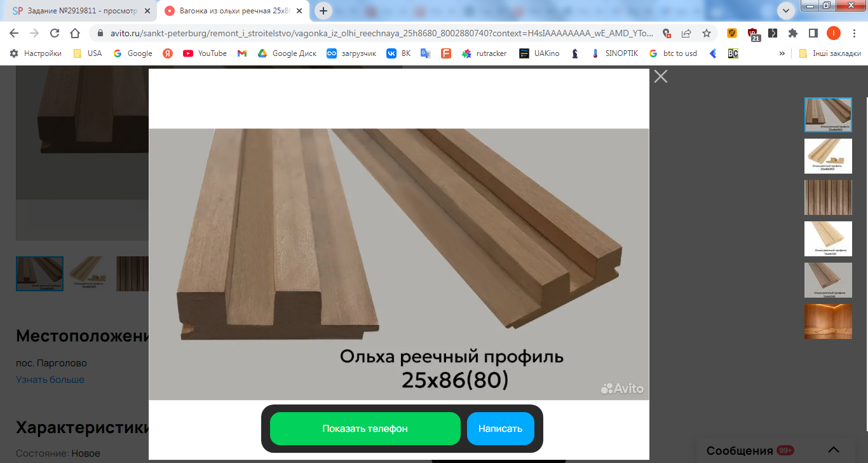The image size is (868, 463).
Task: Click the green 'Показать телефон' button
Action: pyautogui.click(x=365, y=429)
